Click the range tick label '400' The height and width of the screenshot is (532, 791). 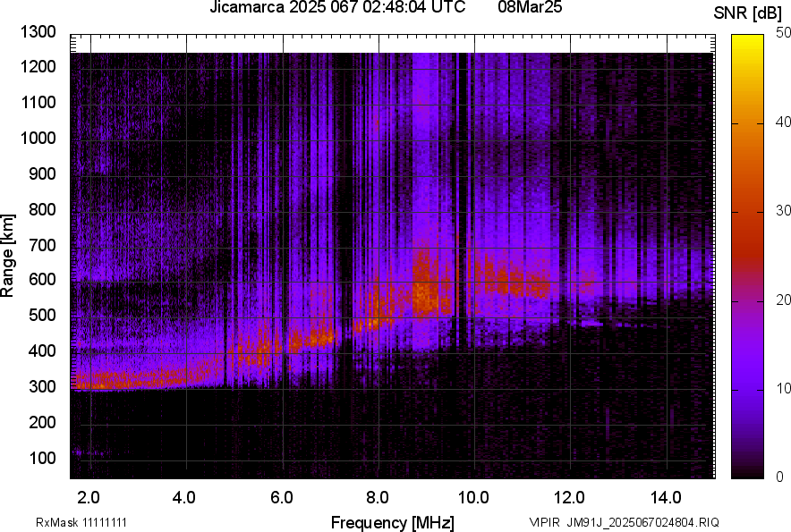[x=42, y=350]
